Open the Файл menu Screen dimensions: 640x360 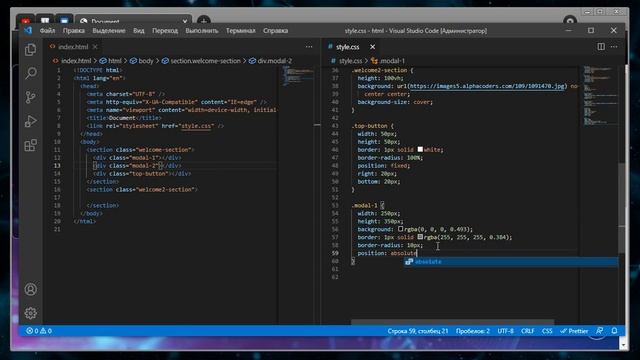point(47,31)
